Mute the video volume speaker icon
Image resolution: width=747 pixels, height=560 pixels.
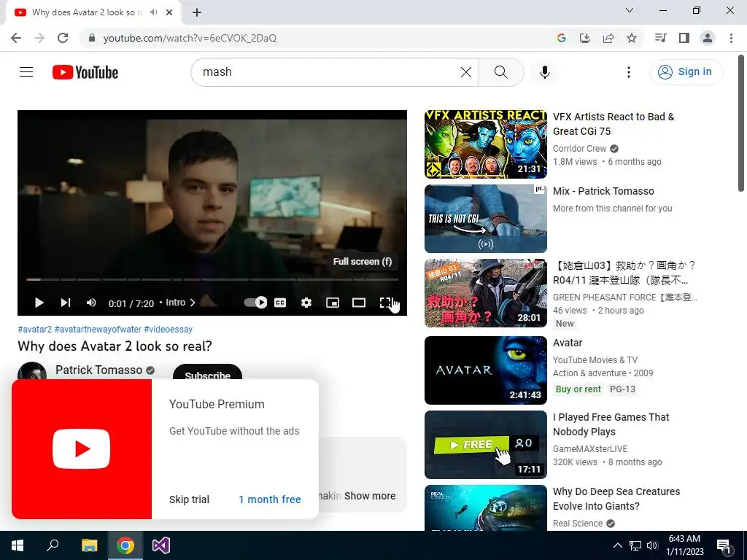[91, 303]
